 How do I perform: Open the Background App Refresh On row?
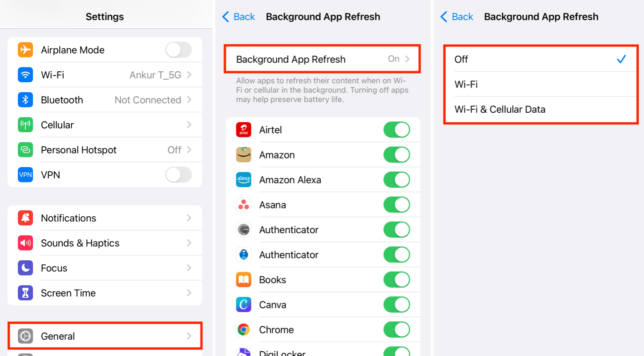[x=322, y=59]
